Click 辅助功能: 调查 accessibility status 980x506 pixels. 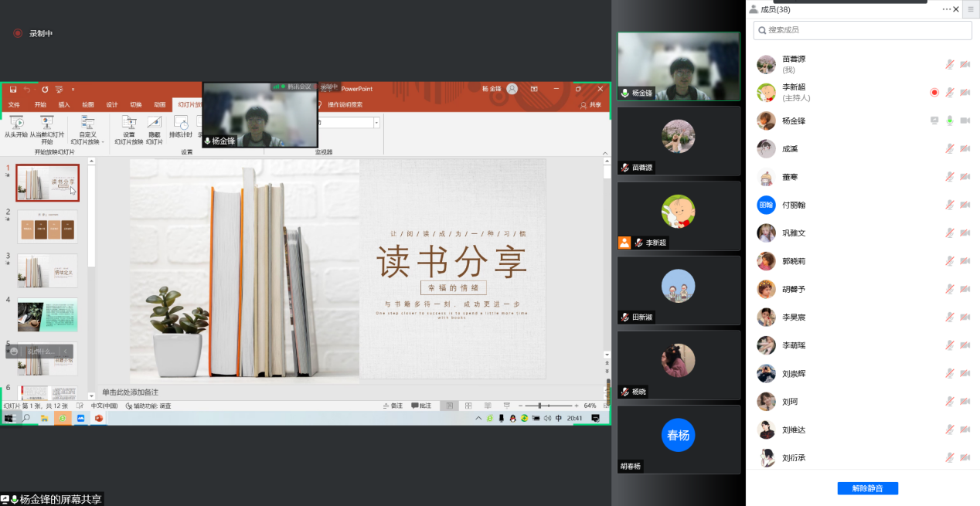[148, 406]
